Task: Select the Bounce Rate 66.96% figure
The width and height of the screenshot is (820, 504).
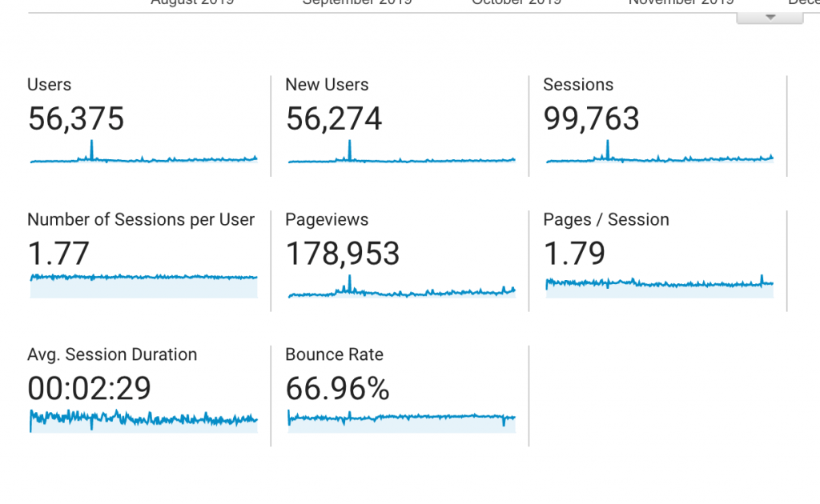Action: 337,389
